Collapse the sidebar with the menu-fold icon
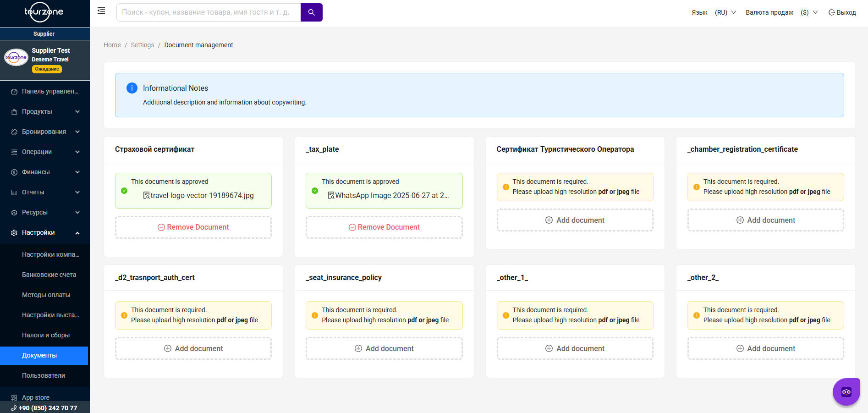Viewport: 868px width, 413px height. [x=101, y=11]
